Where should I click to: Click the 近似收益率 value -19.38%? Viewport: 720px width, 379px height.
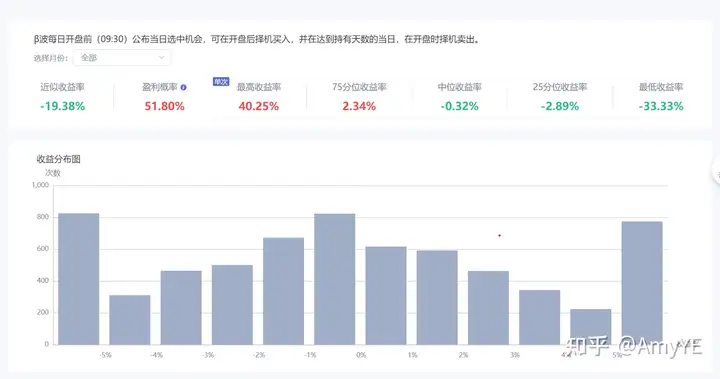(62, 106)
